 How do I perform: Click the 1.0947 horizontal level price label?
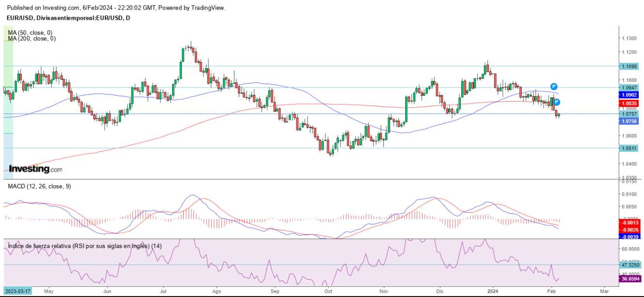point(629,88)
